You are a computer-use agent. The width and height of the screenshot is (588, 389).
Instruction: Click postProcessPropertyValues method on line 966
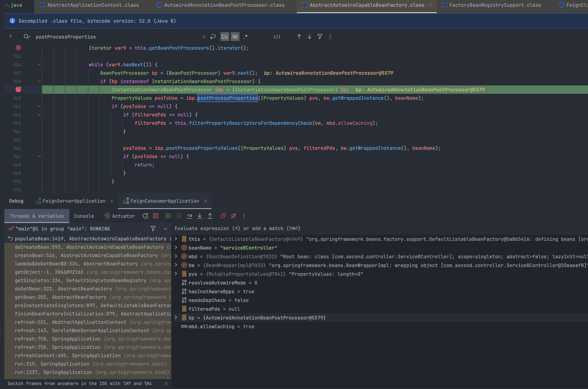[x=202, y=148]
